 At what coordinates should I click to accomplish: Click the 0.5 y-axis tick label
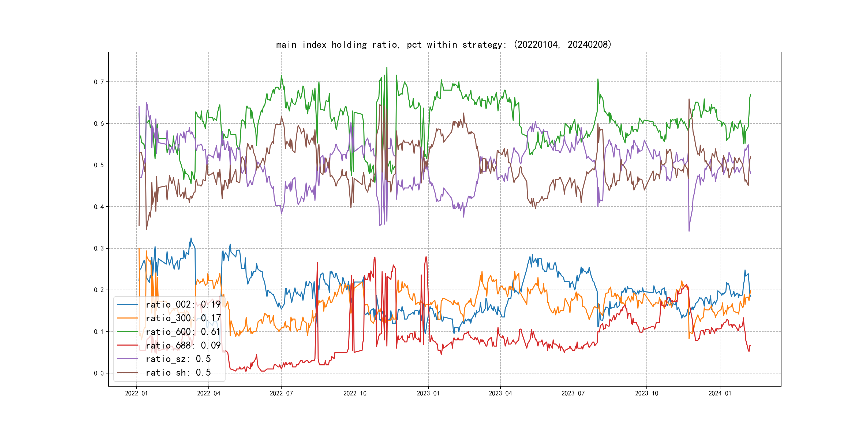click(x=99, y=165)
